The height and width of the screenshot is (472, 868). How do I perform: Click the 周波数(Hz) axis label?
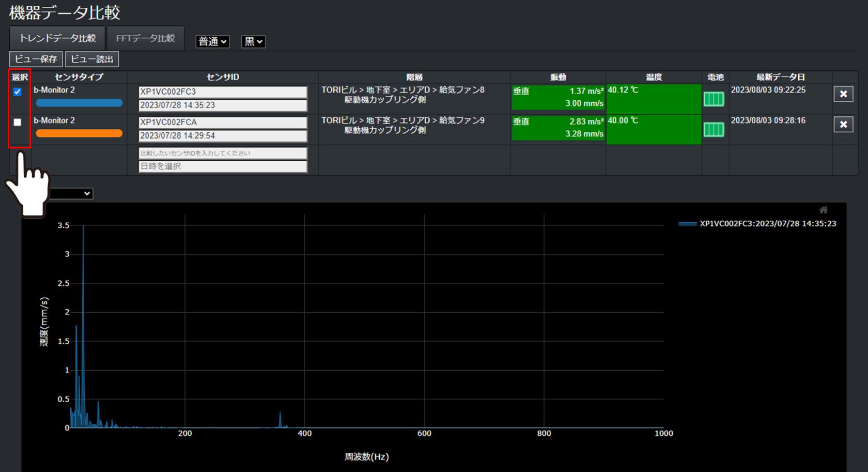(366, 457)
